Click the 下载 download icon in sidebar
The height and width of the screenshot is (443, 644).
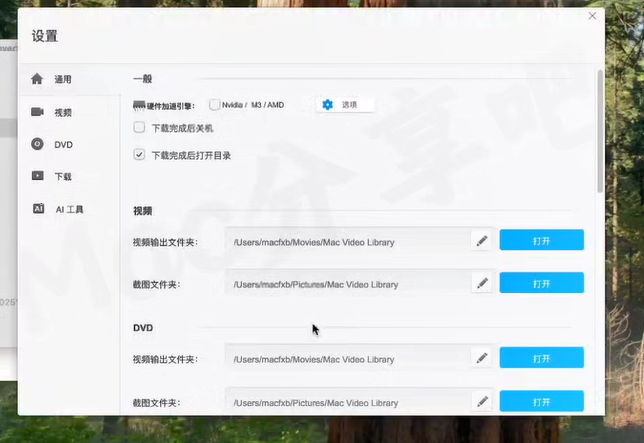[37, 176]
